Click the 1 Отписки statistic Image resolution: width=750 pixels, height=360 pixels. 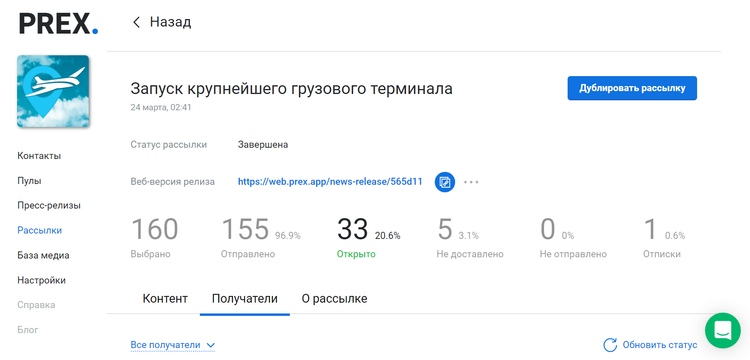click(x=664, y=237)
